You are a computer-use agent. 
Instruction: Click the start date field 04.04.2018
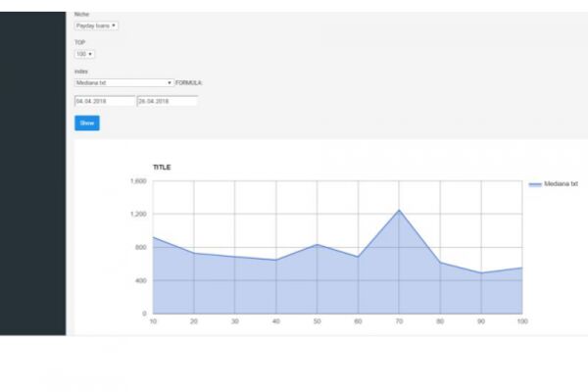pos(105,101)
